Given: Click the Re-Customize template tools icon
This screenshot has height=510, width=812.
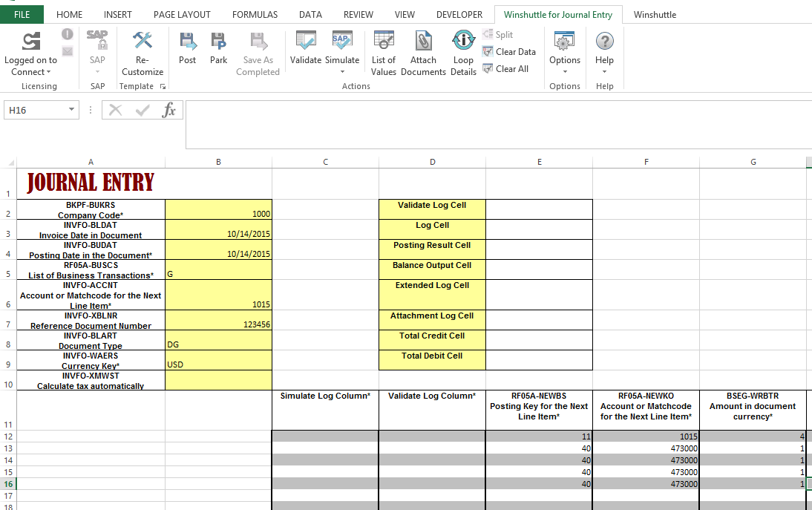Looking at the screenshot, I should pos(143,40).
